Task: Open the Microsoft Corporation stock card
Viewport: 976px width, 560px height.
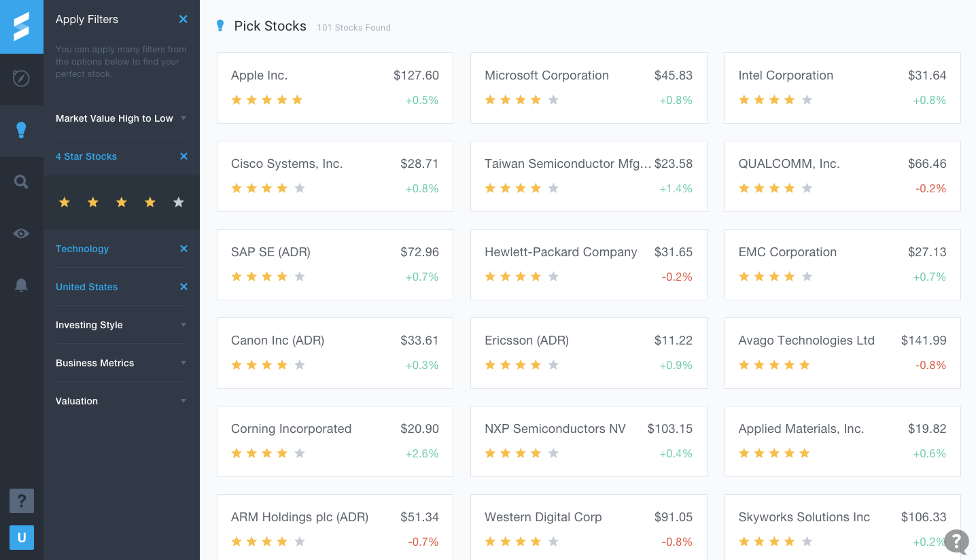Action: pos(588,88)
